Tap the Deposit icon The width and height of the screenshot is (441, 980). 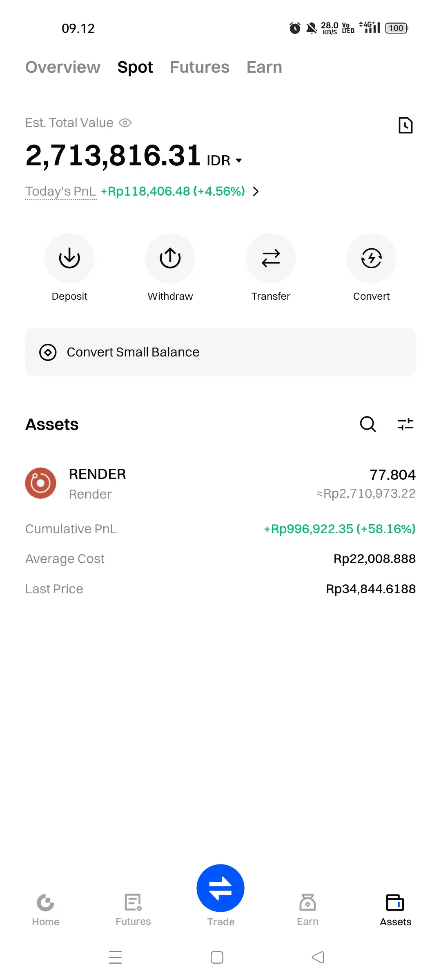(69, 258)
